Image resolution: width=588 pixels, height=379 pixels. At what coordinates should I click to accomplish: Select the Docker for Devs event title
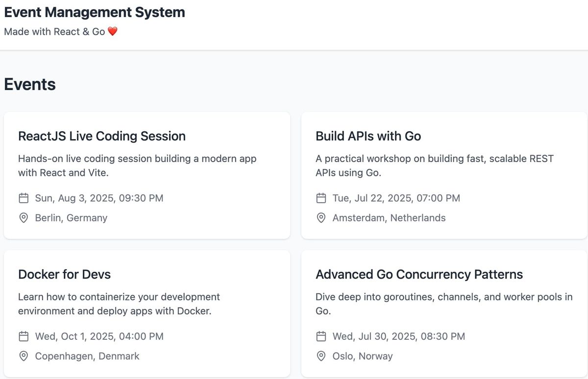64,274
